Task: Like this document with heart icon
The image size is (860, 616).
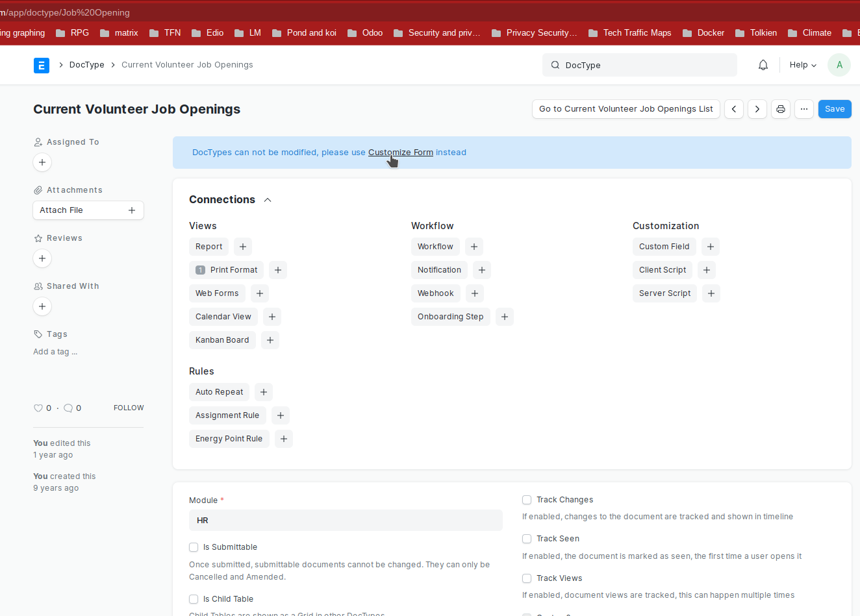Action: point(38,408)
